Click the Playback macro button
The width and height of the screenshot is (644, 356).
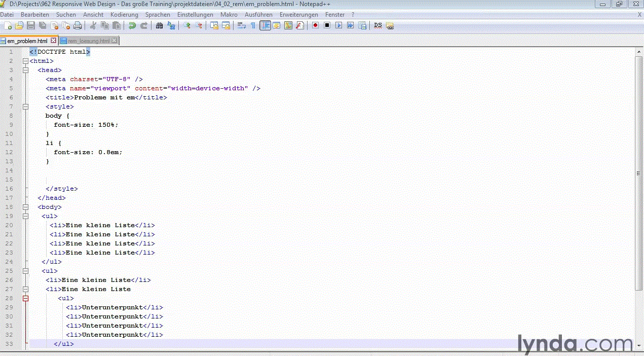pos(338,25)
